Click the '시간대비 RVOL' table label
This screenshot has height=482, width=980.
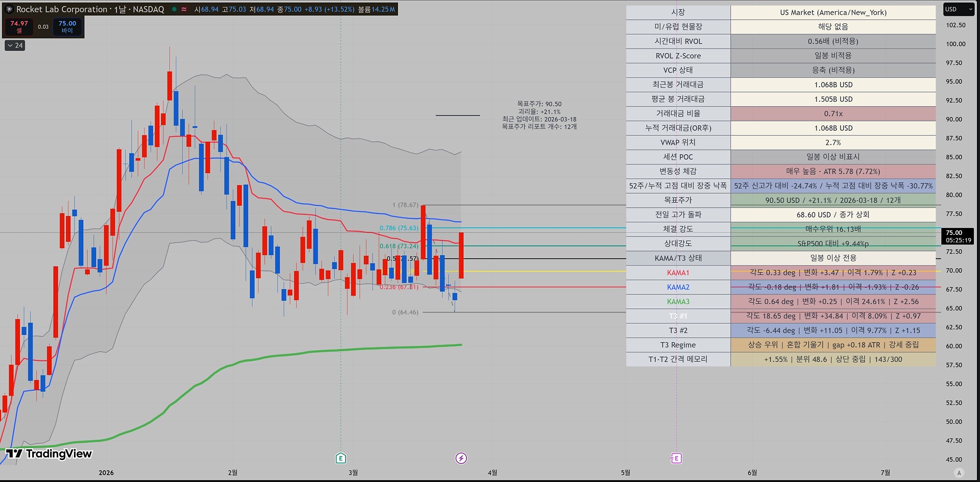pyautogui.click(x=678, y=41)
